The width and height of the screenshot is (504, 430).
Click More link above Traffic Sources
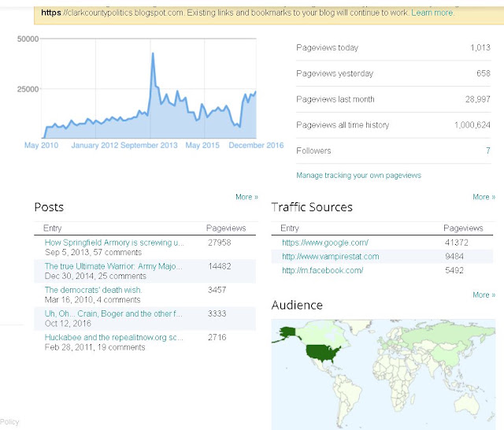pyautogui.click(x=484, y=197)
